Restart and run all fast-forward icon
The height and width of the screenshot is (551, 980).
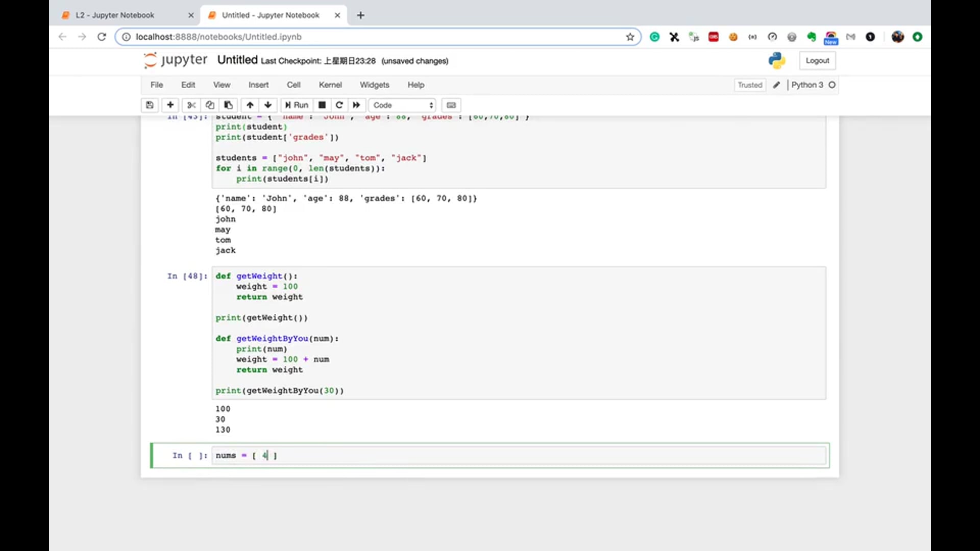[x=356, y=105]
